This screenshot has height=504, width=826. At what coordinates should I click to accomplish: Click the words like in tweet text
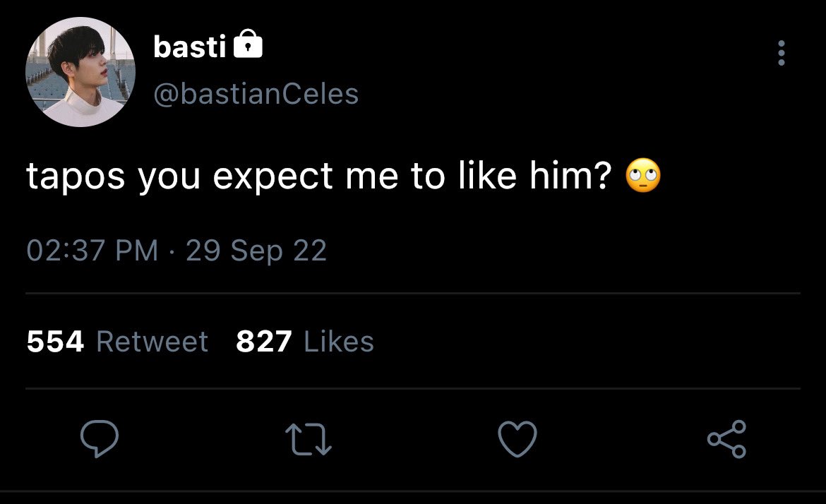[x=488, y=175]
